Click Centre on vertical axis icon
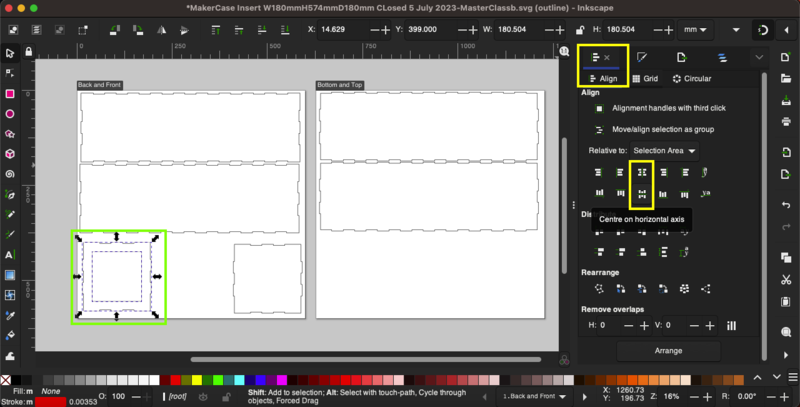 [642, 172]
